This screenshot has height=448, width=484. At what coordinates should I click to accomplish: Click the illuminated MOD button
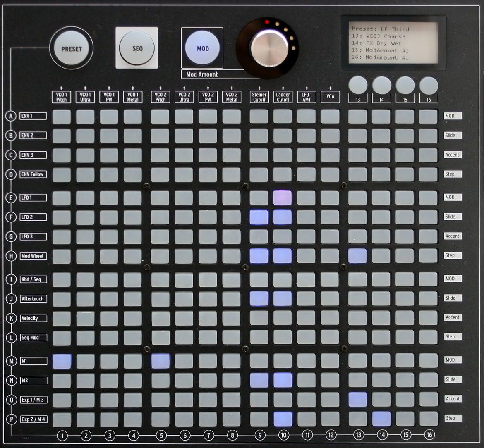202,48
